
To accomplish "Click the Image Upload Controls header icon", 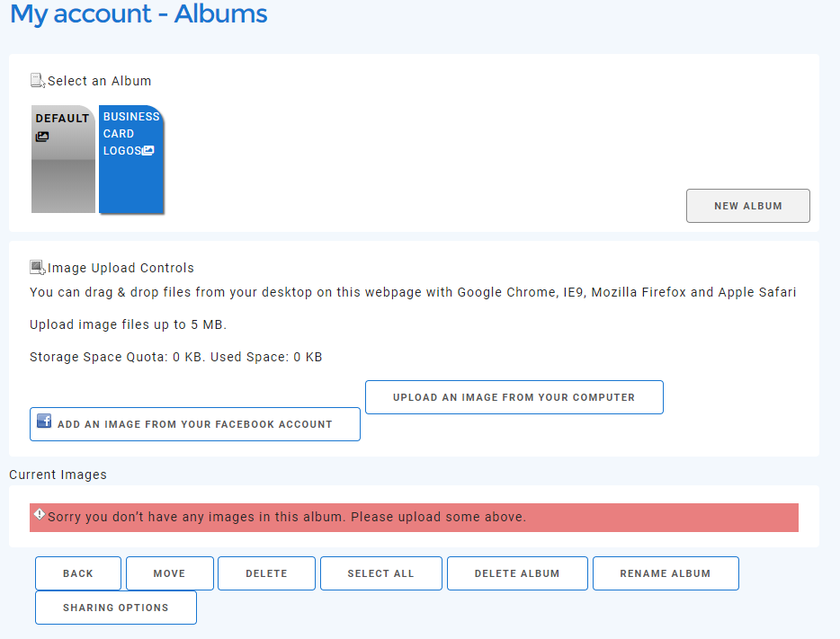I will tap(37, 268).
